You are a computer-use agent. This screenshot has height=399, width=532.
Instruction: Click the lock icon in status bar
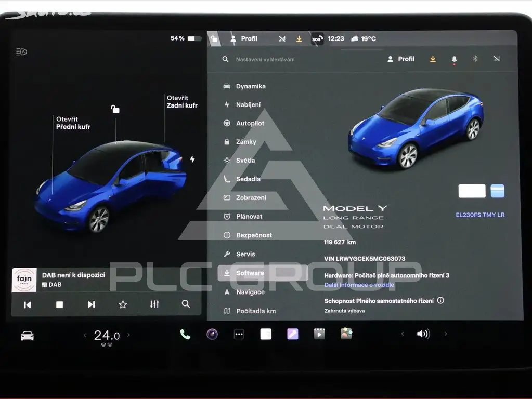pos(214,38)
